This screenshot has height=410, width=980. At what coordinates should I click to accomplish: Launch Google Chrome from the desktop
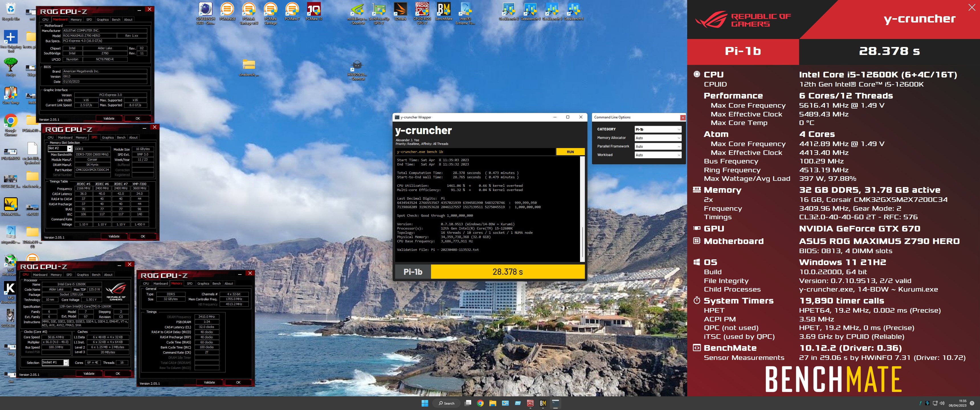click(11, 125)
